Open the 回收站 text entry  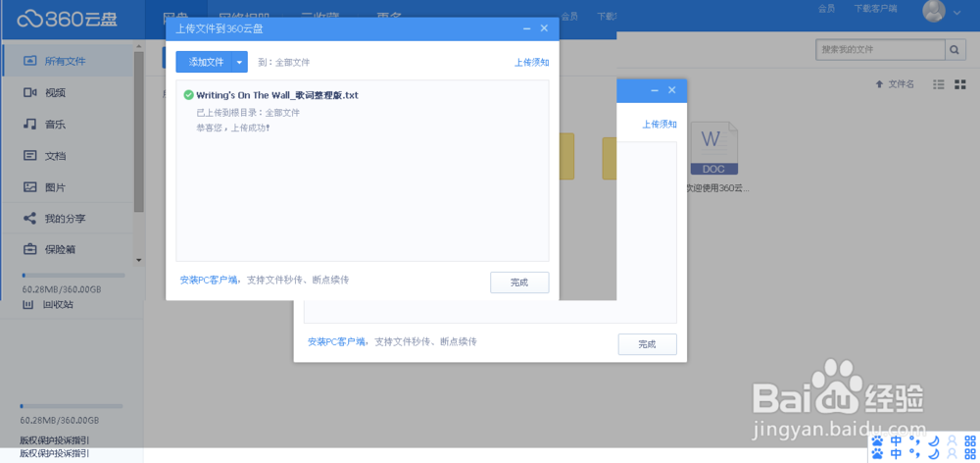click(58, 305)
